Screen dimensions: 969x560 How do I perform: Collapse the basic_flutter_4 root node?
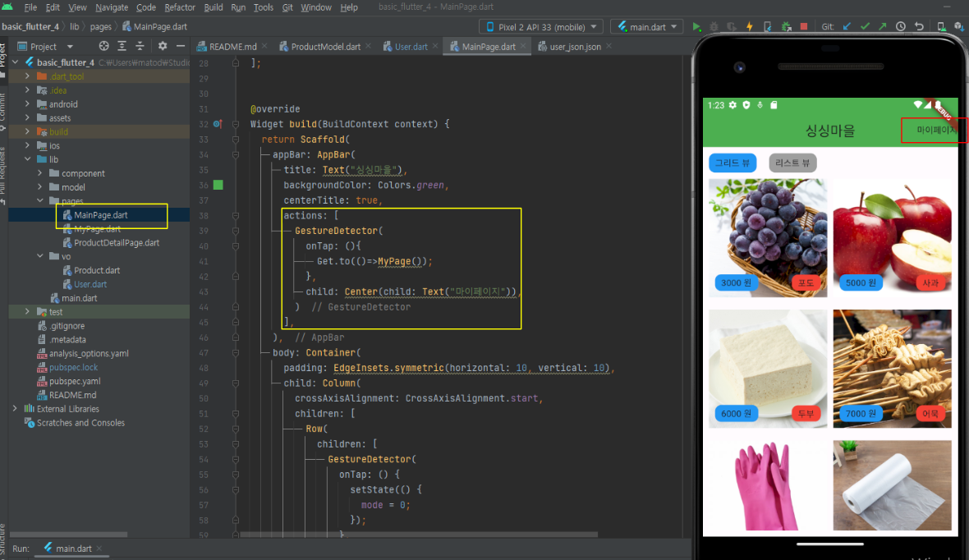pos(16,62)
